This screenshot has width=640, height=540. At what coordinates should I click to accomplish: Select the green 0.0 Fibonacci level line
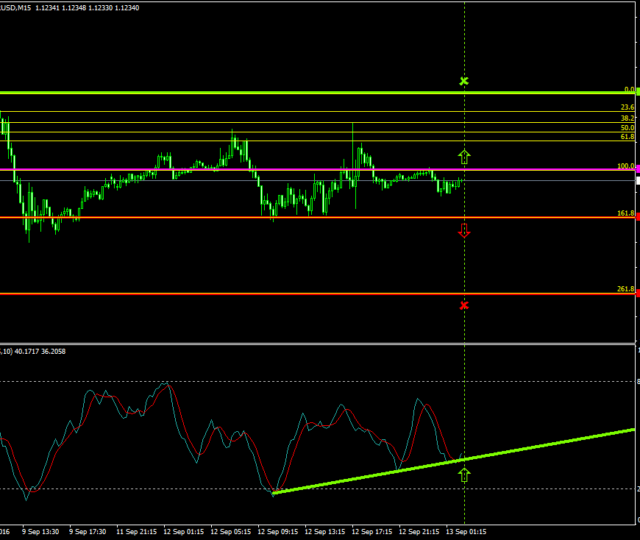coord(300,92)
